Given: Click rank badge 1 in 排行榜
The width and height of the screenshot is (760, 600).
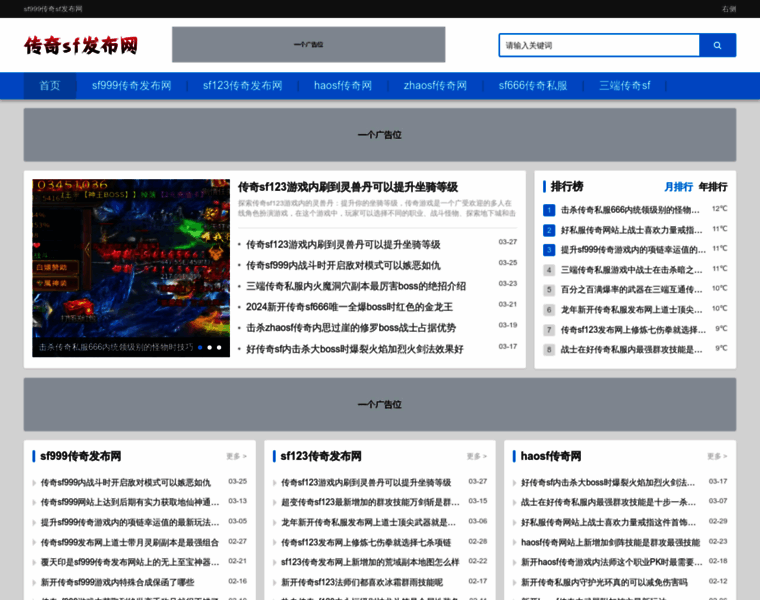Looking at the screenshot, I should (x=549, y=210).
